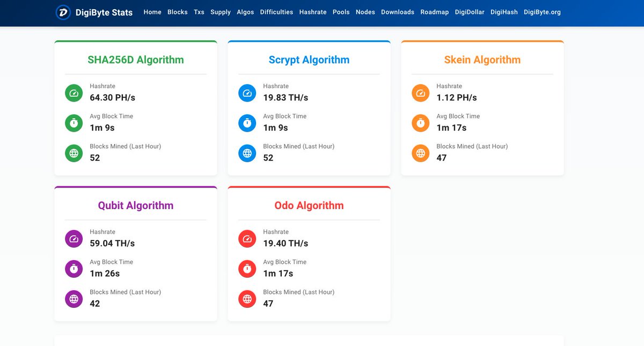Click the SHA256D avg block time stopwatch icon

coord(74,123)
